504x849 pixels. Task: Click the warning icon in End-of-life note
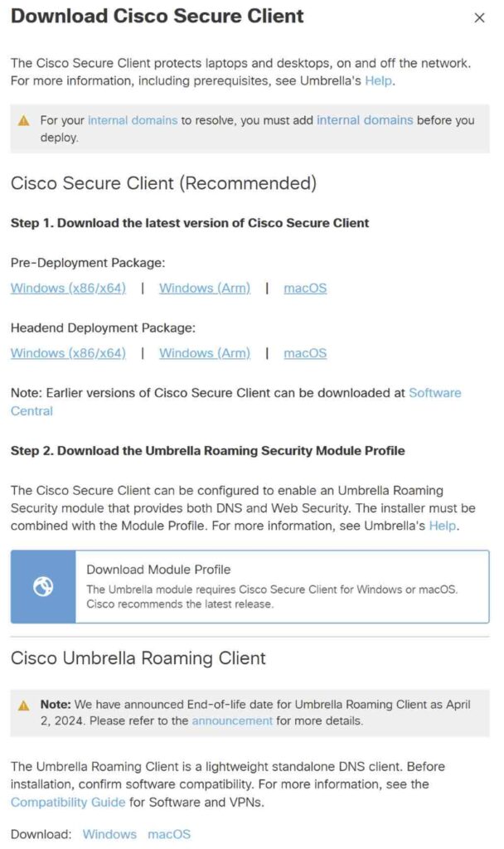(24, 705)
